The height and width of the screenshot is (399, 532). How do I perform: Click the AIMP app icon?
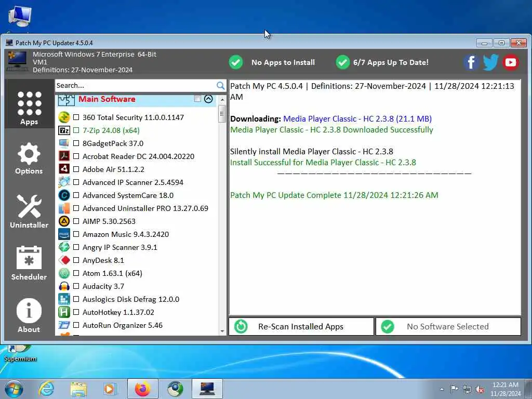click(64, 221)
